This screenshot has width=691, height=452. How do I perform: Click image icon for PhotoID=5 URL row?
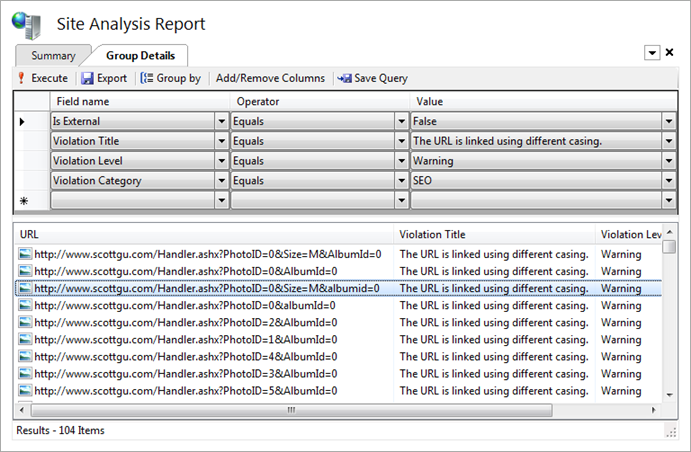click(25, 391)
